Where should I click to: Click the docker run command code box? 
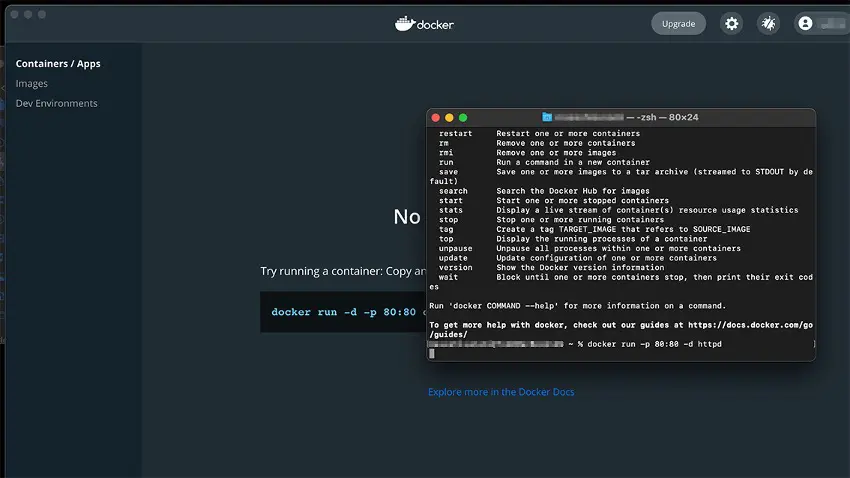coord(343,312)
